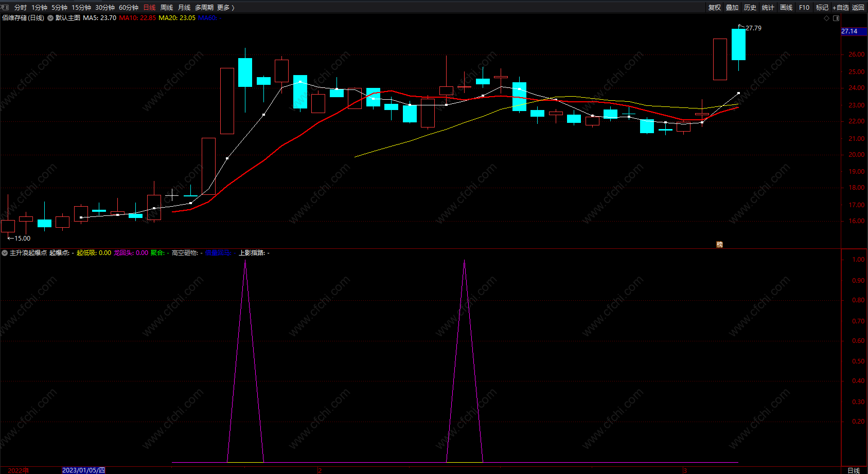The height and width of the screenshot is (474, 868).
Task: Click the 标记 mark button
Action: pos(822,7)
